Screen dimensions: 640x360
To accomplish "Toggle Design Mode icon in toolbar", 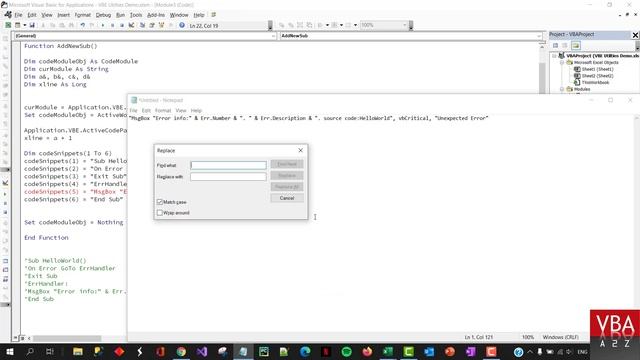I will (x=131, y=25).
